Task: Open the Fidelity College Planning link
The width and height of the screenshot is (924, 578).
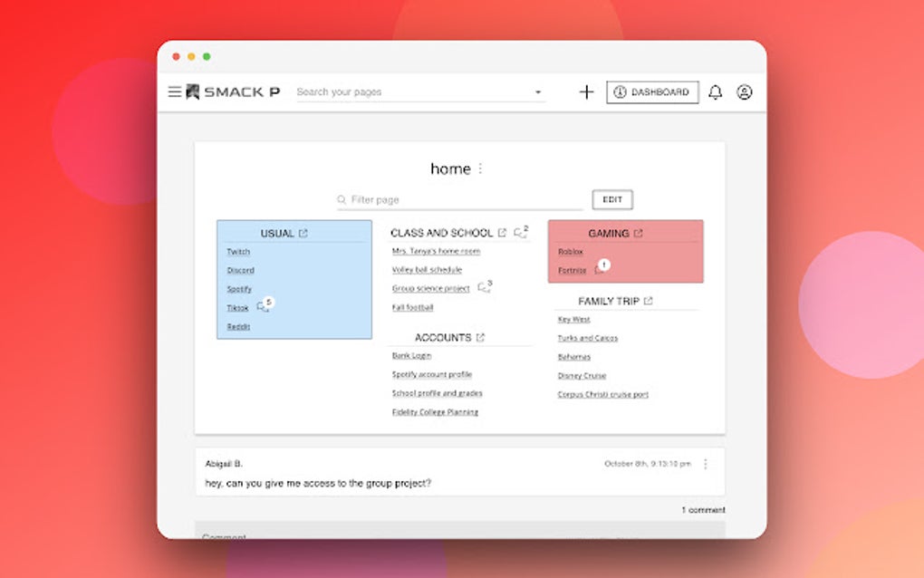Action: (x=436, y=412)
